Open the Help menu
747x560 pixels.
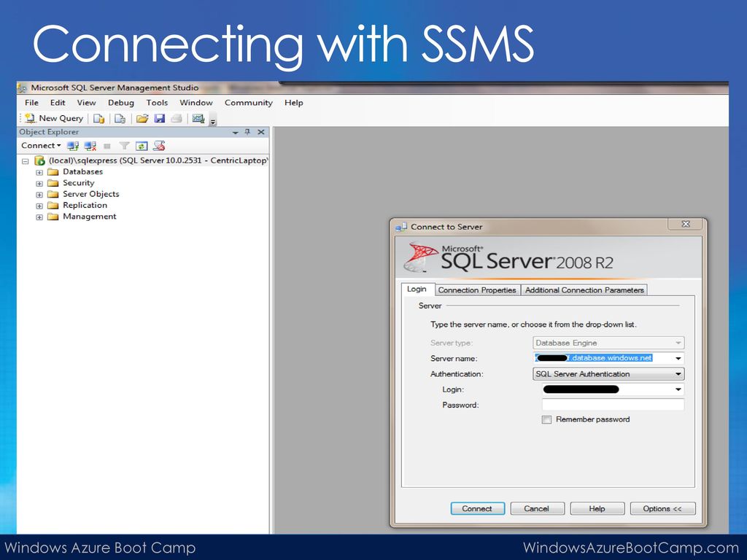click(x=293, y=102)
